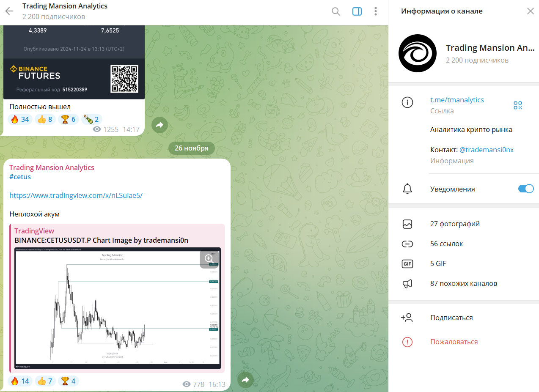Open 27 фотографий media section
Image resolution: width=539 pixels, height=392 pixels.
(455, 224)
